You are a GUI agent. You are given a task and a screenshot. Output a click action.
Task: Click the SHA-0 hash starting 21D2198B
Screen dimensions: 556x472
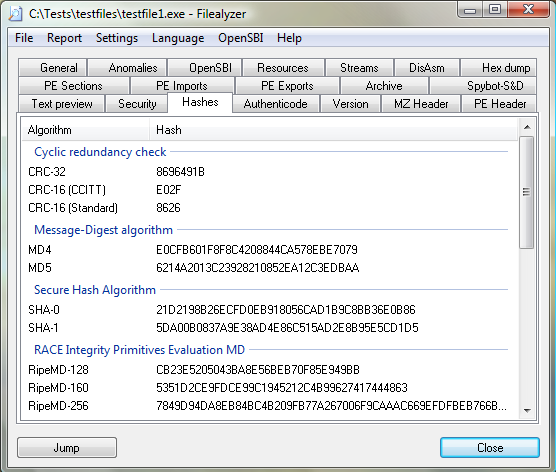286,310
